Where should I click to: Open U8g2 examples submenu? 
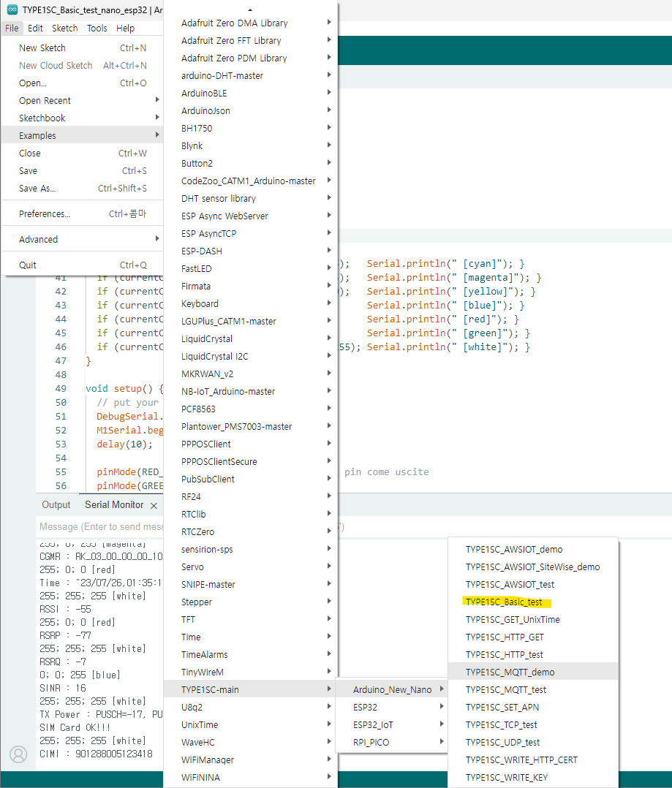(x=250, y=707)
